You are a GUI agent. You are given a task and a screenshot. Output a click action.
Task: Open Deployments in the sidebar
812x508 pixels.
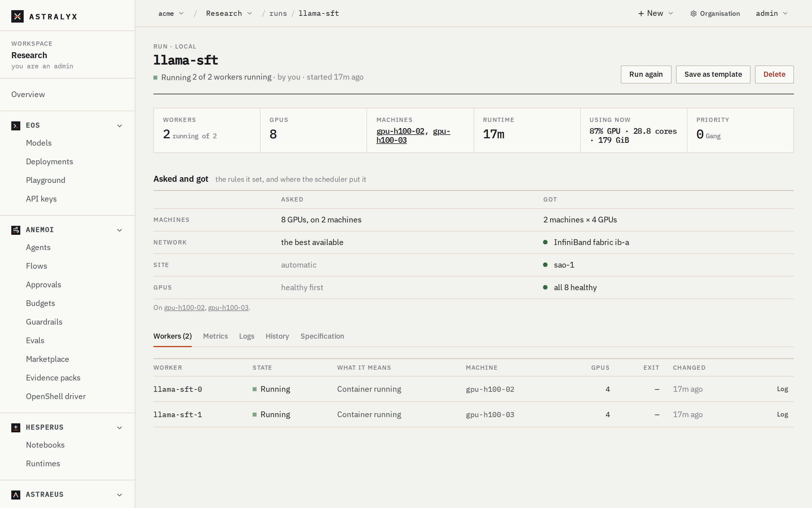coord(50,162)
